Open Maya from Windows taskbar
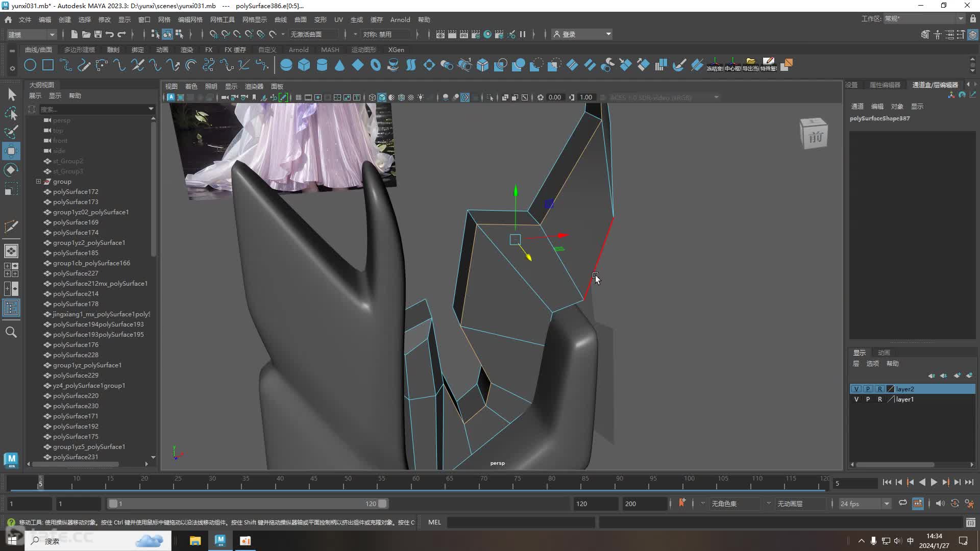Image resolution: width=980 pixels, height=551 pixels. (220, 541)
